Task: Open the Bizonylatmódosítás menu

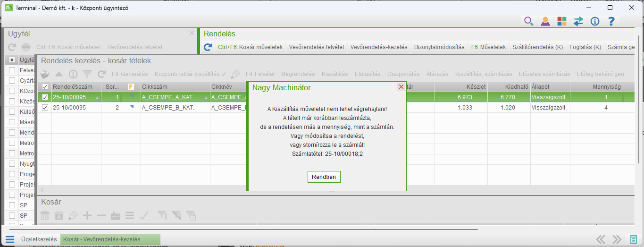Action: pos(439,47)
